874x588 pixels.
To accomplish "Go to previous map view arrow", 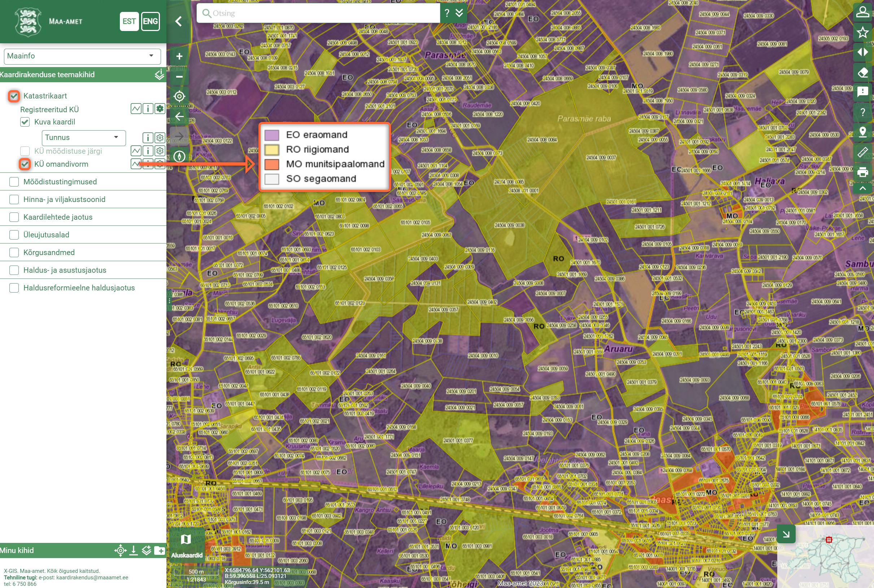I will (179, 116).
